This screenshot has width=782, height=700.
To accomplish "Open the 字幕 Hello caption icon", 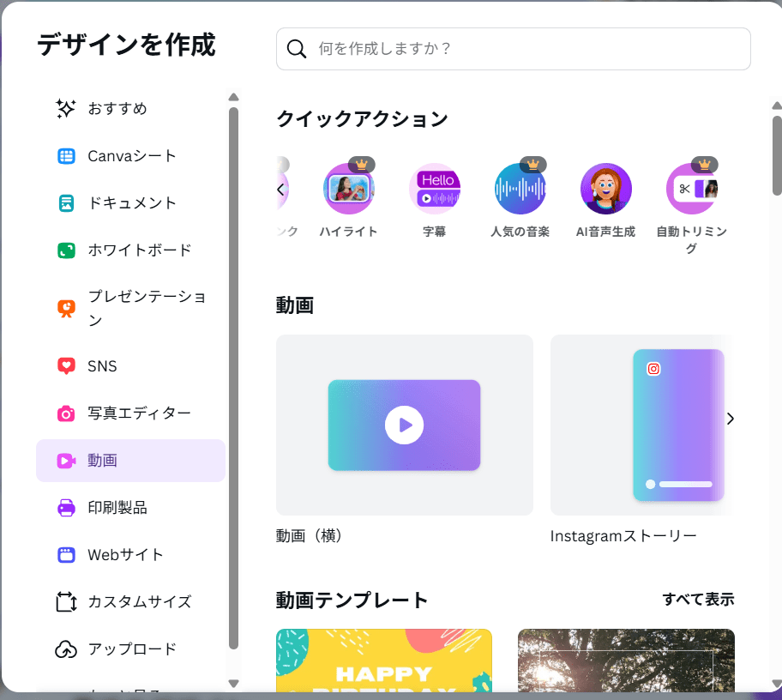I will [x=435, y=189].
